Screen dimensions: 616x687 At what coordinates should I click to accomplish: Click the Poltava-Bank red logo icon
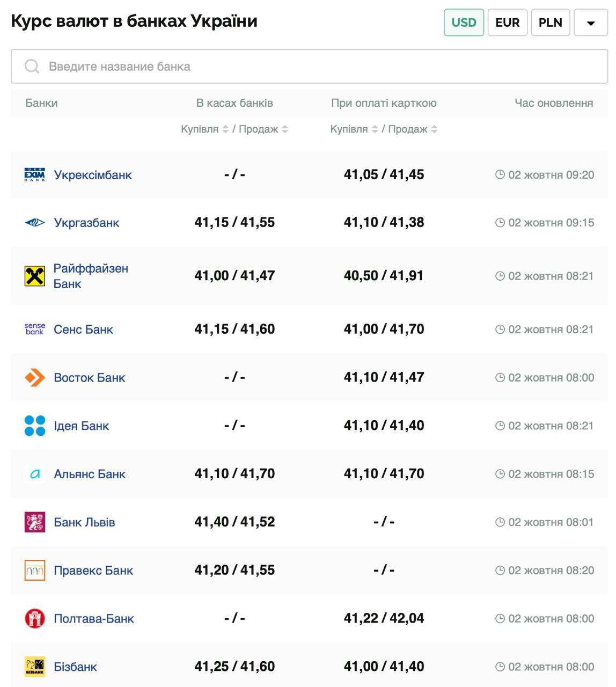[35, 618]
